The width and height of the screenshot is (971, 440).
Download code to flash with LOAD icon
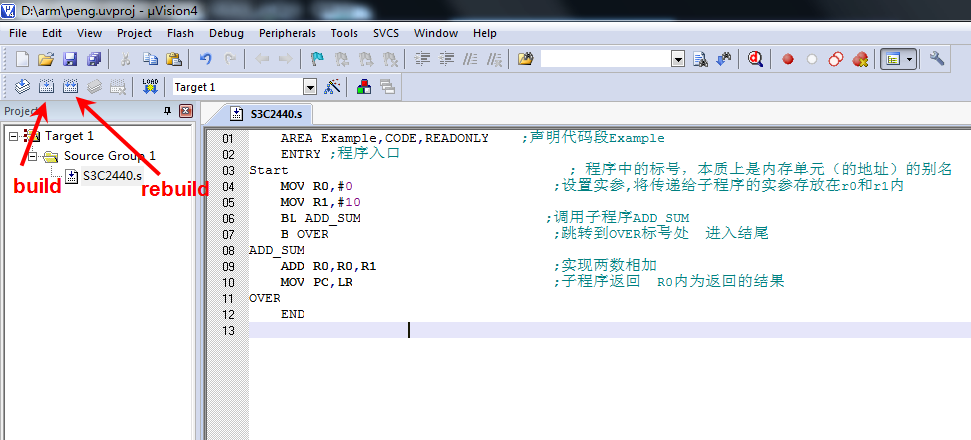coord(150,87)
